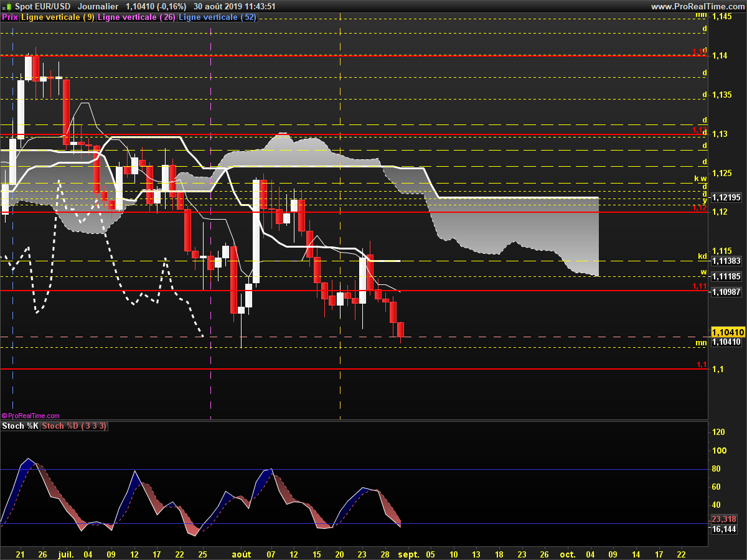Click the '60' stochastic scale label
The image size is (747, 560).
click(716, 487)
